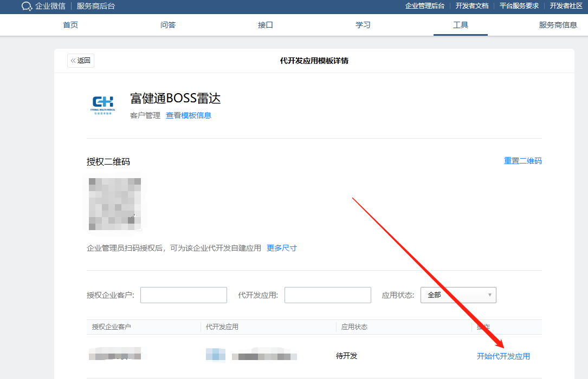Go to the 首页 tab
The height and width of the screenshot is (379, 588).
pyautogui.click(x=70, y=25)
